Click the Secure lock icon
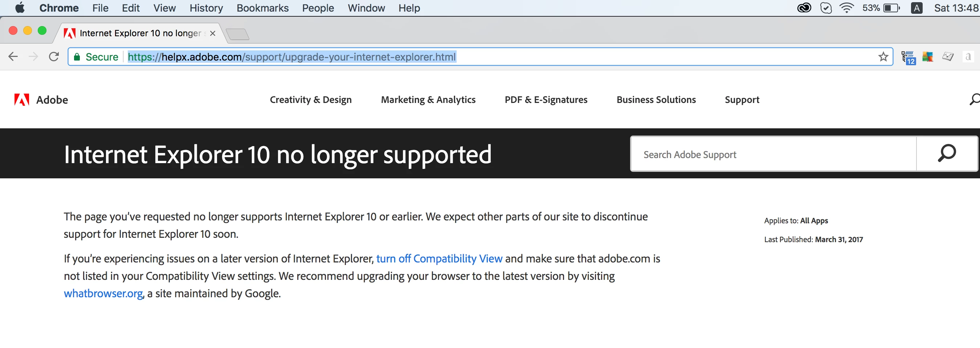 click(77, 57)
